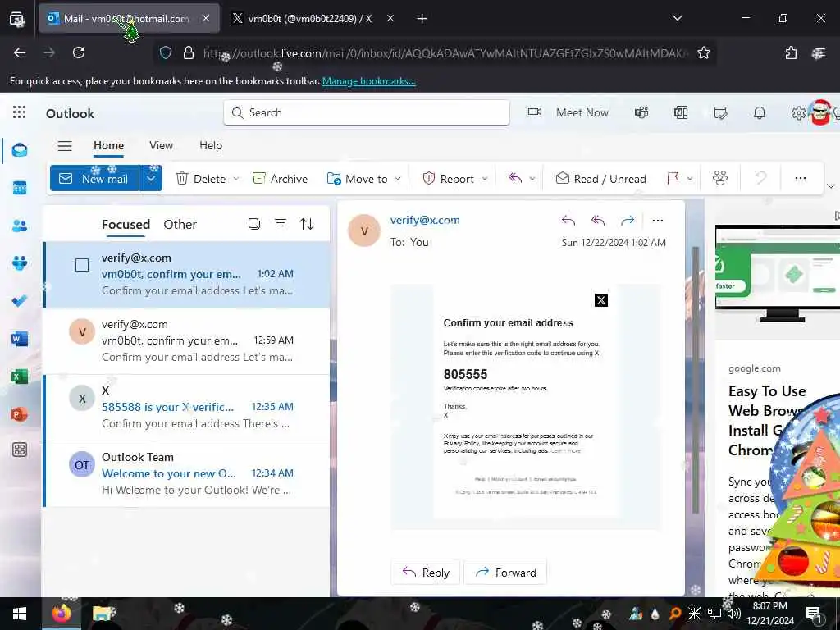Bookmark page with the star icon
The height and width of the screenshot is (630, 840).
point(703,53)
